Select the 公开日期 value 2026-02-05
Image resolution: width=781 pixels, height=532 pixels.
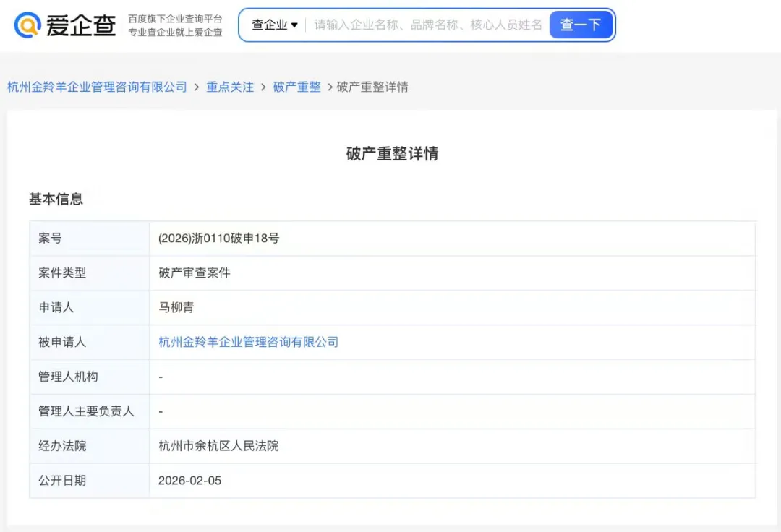[189, 480]
